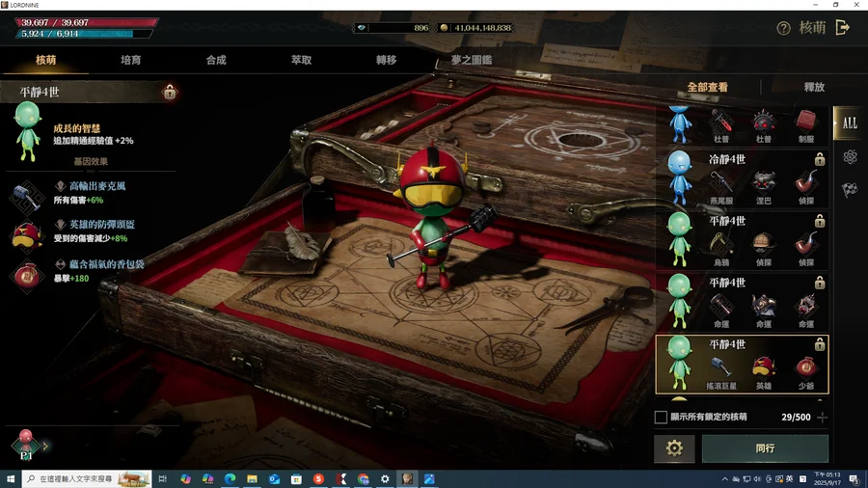Click the 高輪出麥克風 microphone gene icon
The height and width of the screenshot is (488, 868).
click(x=26, y=193)
